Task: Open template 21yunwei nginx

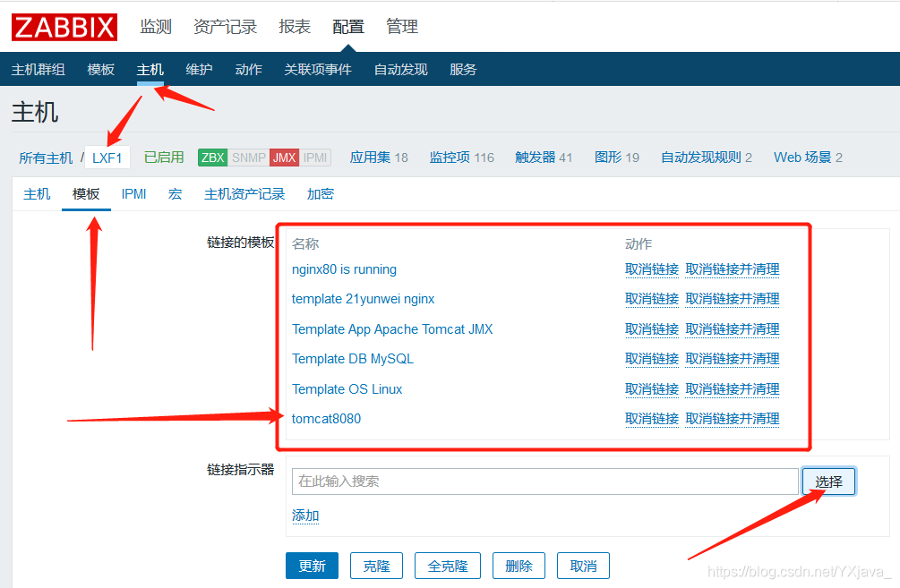Action: [363, 299]
